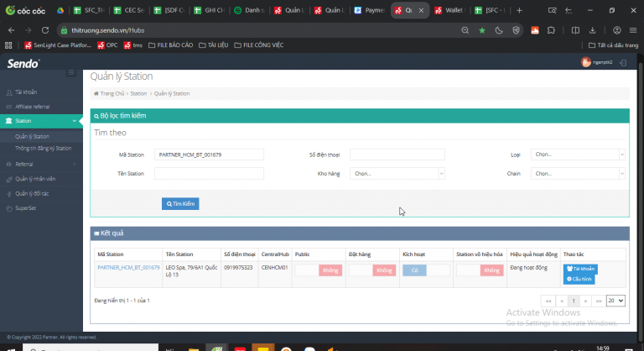Click the logout icon beside username
This screenshot has width=644, height=351.
(x=623, y=62)
